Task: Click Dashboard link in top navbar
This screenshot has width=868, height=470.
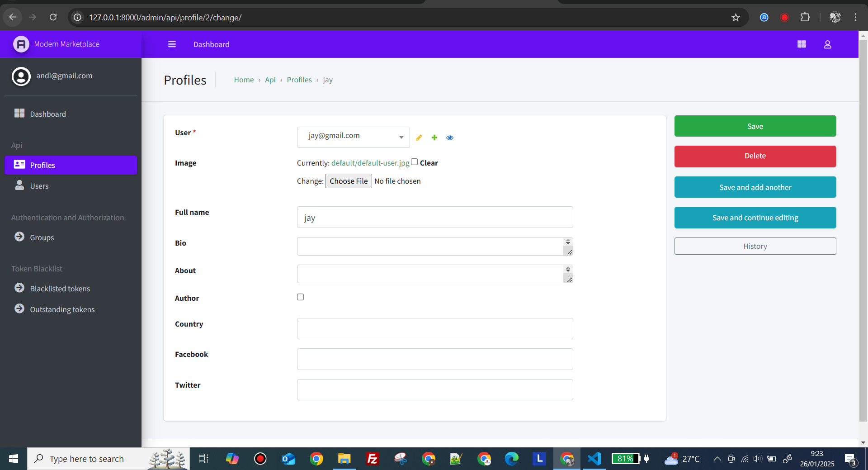Action: 211,44
